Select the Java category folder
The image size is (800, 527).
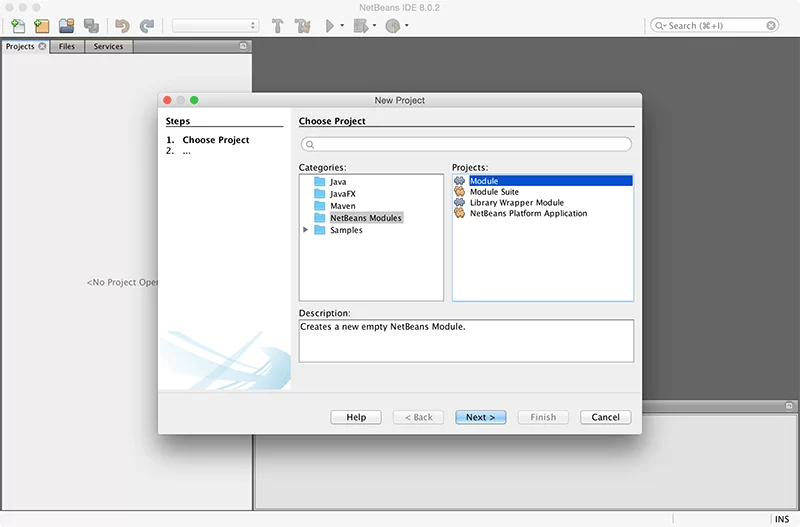tap(338, 182)
